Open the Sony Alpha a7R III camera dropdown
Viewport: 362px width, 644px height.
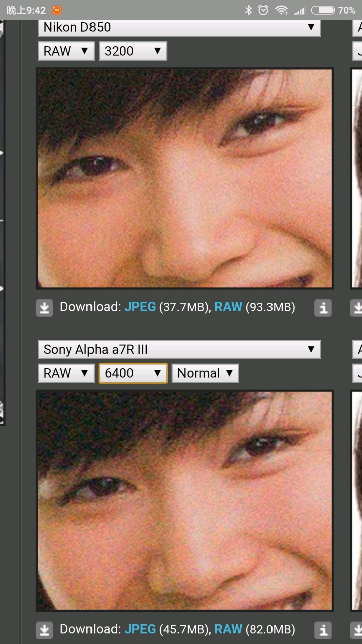pyautogui.click(x=179, y=349)
